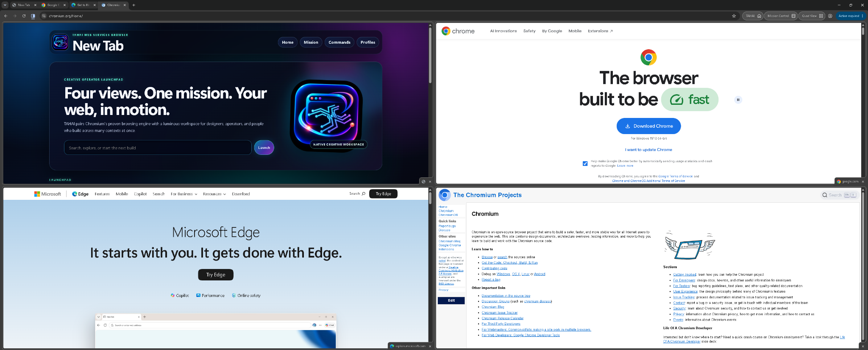868x350 pixels.
Task: Select Profiles in the New Tab nav
Action: pos(368,42)
